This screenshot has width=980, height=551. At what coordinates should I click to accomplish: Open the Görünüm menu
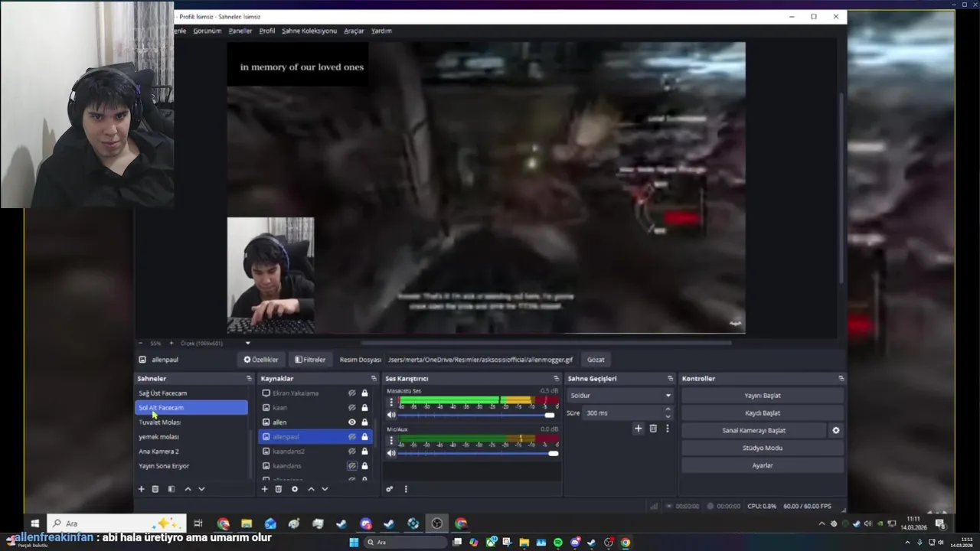point(207,31)
